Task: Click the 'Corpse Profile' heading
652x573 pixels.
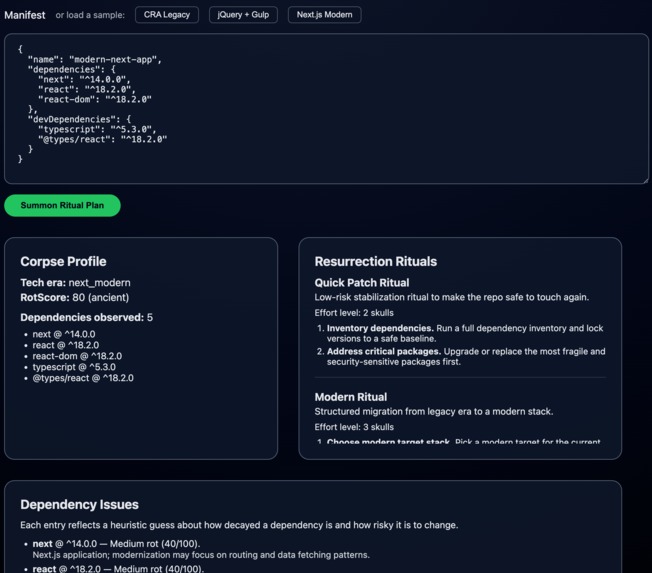Action: coord(63,262)
